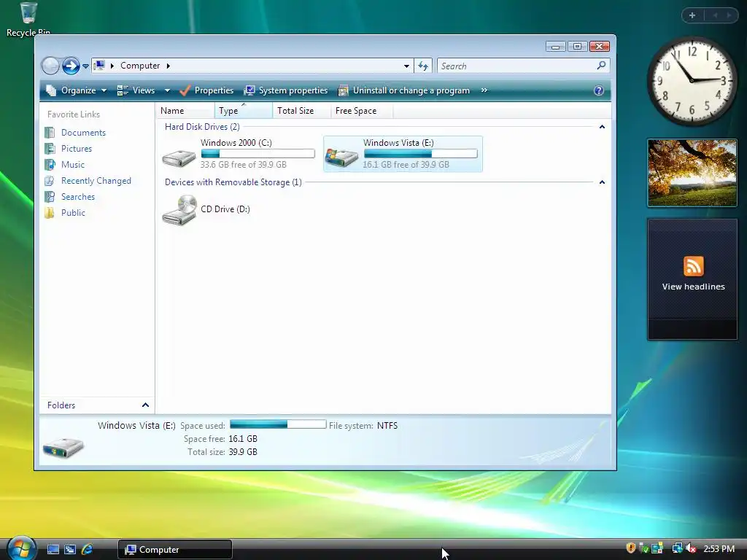The image size is (747, 560).
Task: Select the CD Drive (D:) icon
Action: click(179, 209)
